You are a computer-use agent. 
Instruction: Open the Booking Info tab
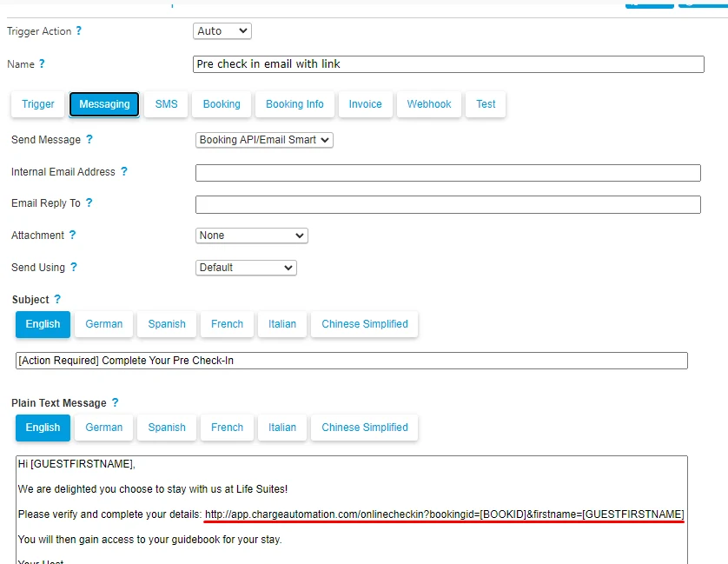(x=295, y=104)
